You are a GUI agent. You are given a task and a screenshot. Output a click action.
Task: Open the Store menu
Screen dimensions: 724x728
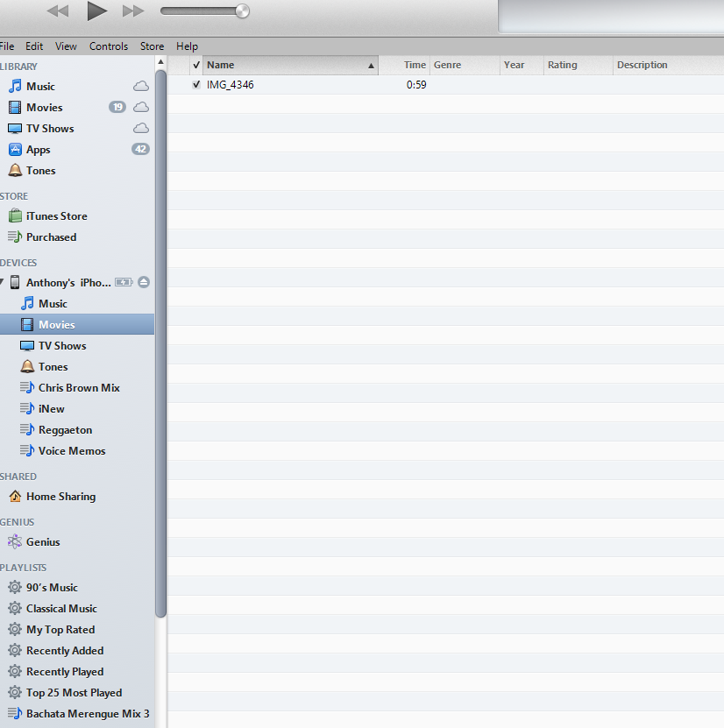pyautogui.click(x=152, y=46)
